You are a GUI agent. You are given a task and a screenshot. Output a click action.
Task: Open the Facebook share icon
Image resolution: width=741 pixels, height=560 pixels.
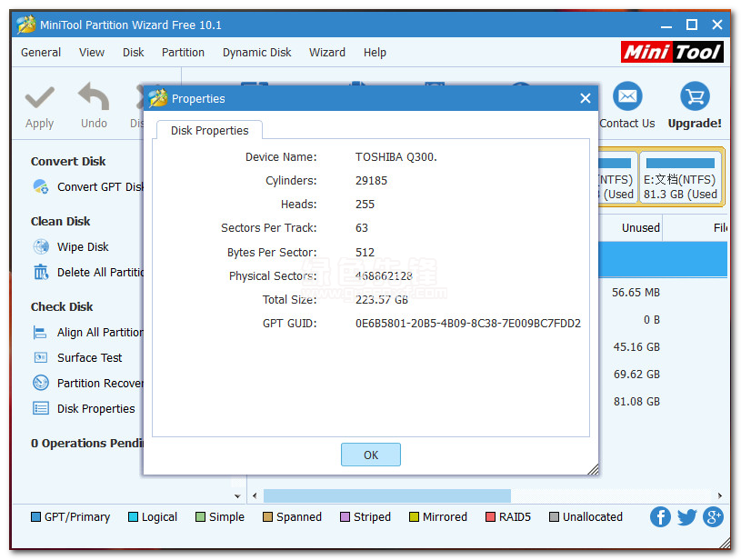click(x=660, y=516)
